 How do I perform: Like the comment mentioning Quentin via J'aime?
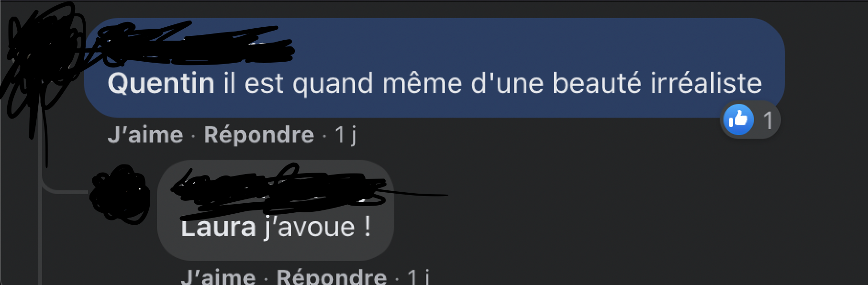click(145, 135)
